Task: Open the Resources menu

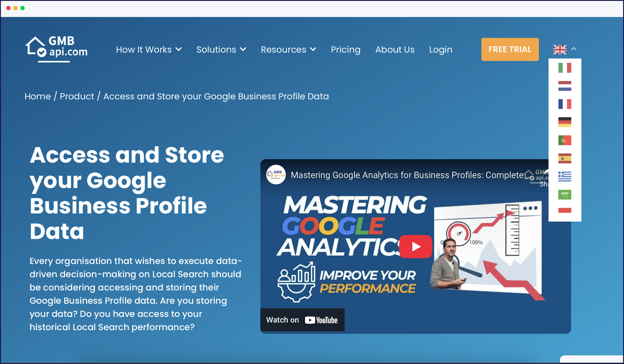Action: pyautogui.click(x=288, y=49)
